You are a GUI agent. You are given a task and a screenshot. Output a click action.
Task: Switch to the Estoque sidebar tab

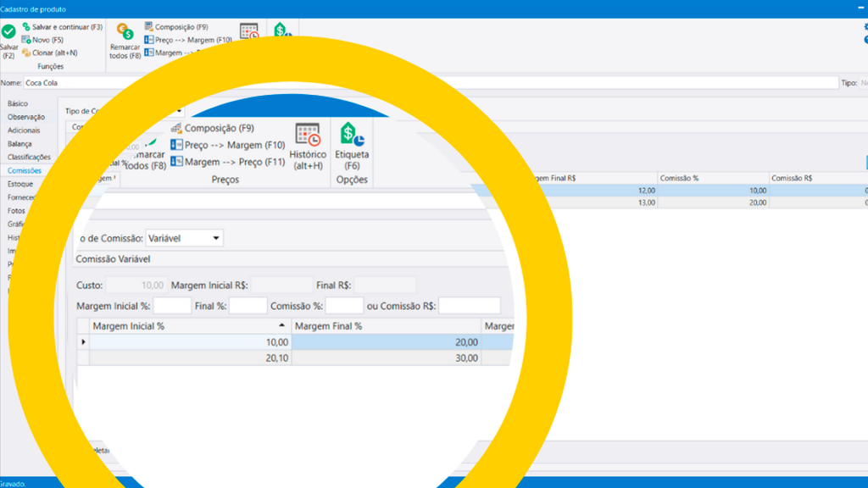[20, 184]
